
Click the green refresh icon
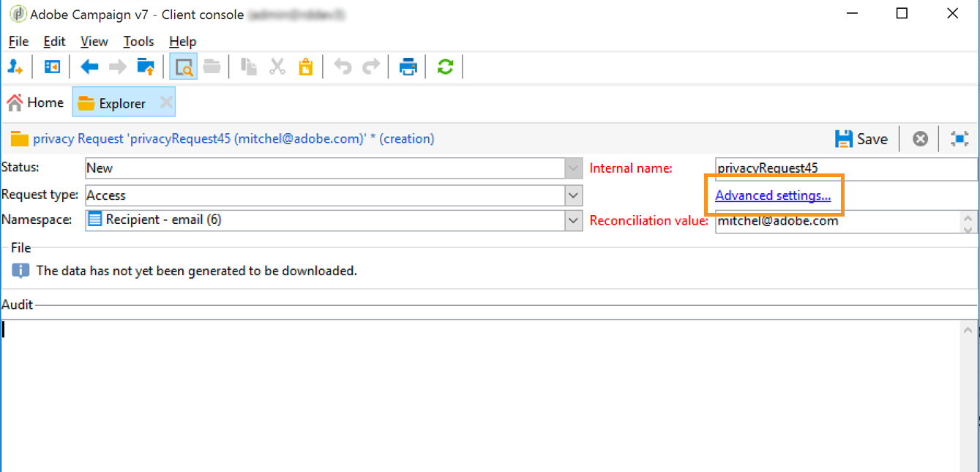[x=445, y=67]
